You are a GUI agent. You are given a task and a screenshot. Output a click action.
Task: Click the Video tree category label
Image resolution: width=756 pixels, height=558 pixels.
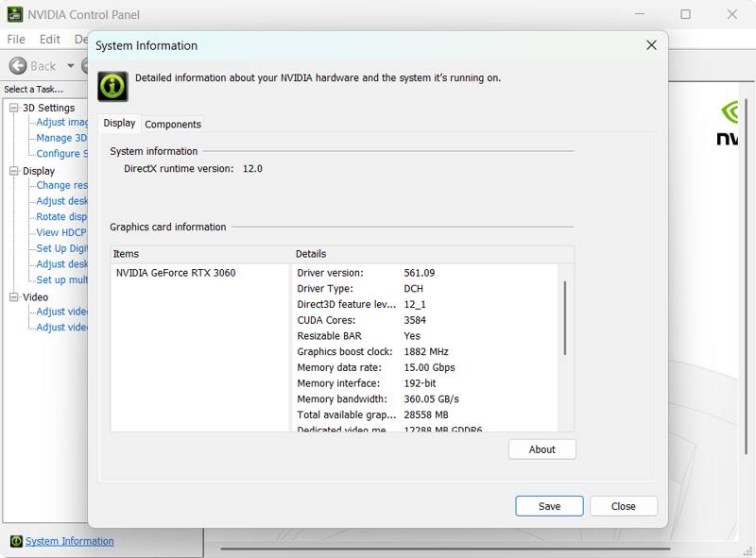35,296
